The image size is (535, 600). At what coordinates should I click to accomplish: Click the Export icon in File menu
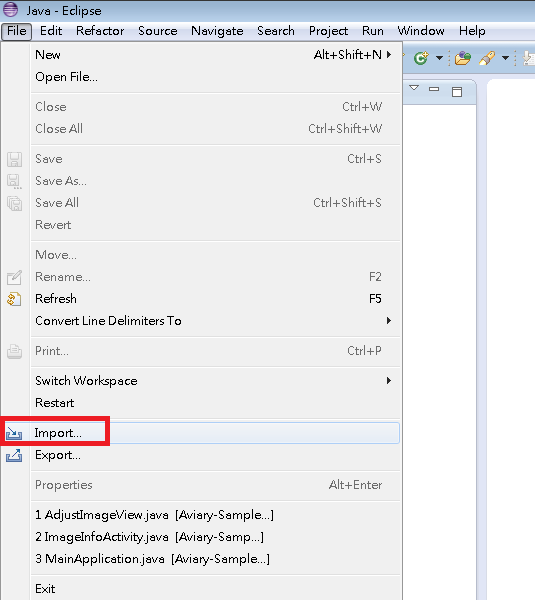14,455
